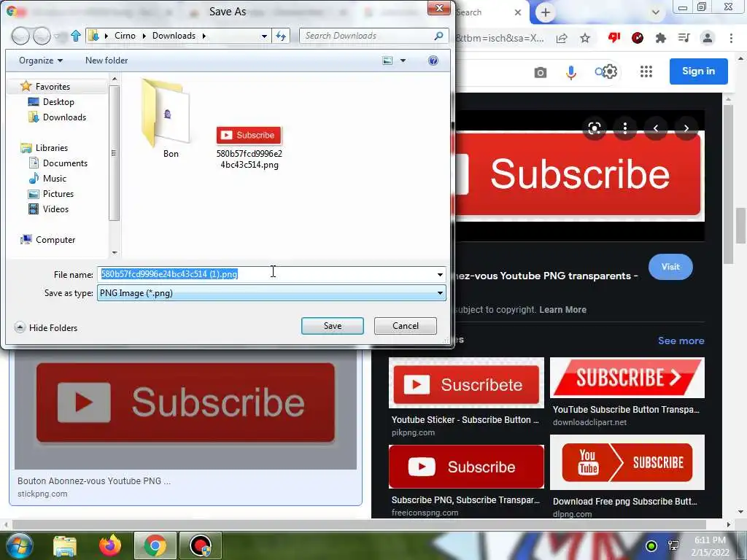Go to the previous image preview
Viewport: 747px width, 560px height.
point(656,128)
